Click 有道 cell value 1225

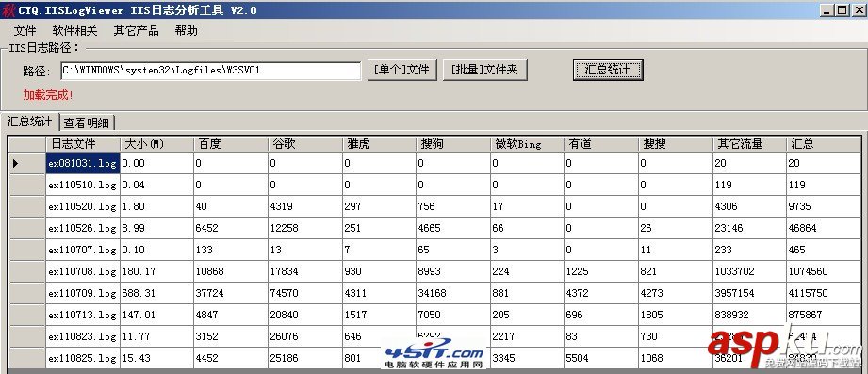(601, 271)
